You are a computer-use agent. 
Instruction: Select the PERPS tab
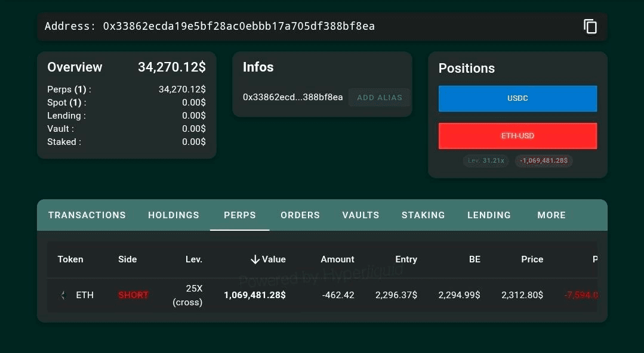click(x=240, y=215)
